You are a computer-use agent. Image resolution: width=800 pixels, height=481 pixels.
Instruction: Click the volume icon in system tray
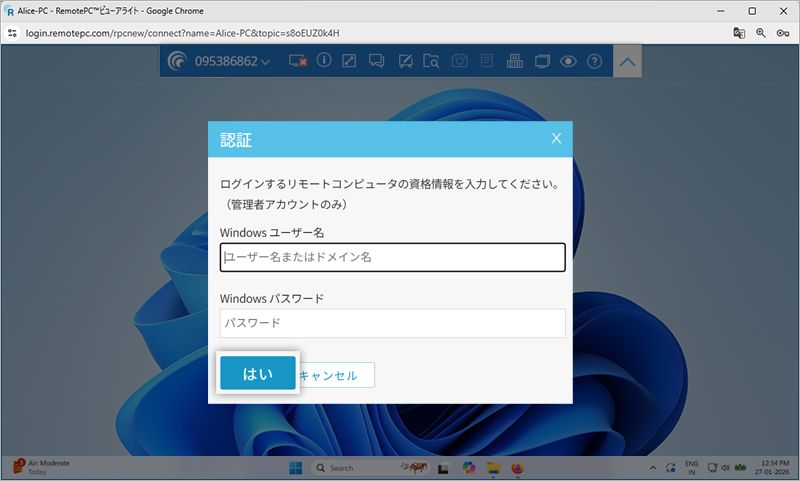[725, 468]
